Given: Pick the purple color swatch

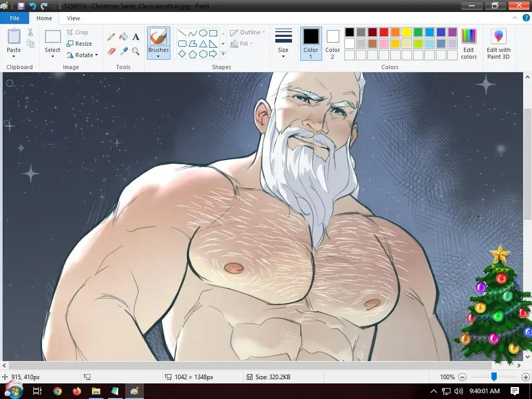Looking at the screenshot, I should 453,32.
